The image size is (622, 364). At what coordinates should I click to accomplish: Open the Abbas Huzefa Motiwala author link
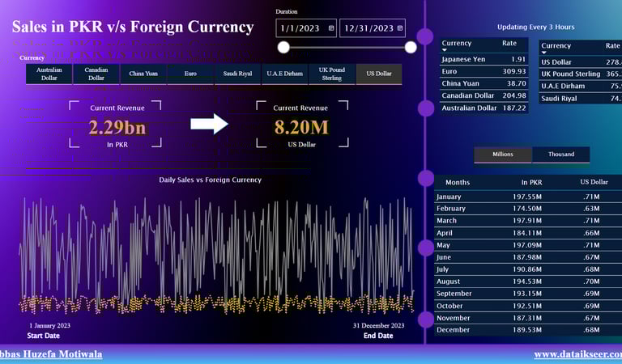[x=50, y=354]
